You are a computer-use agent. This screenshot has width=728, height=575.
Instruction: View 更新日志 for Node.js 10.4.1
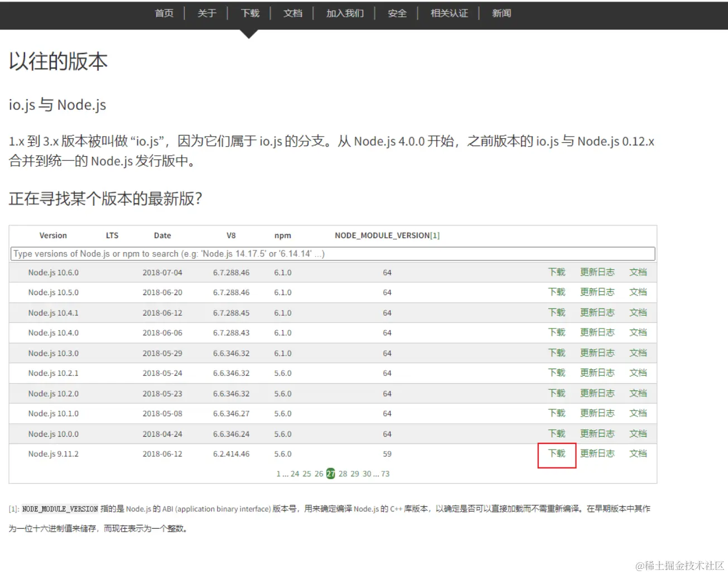597,312
